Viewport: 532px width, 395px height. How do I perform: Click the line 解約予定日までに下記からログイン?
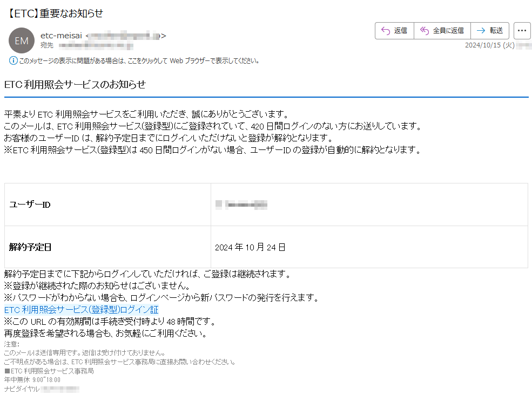point(147,274)
